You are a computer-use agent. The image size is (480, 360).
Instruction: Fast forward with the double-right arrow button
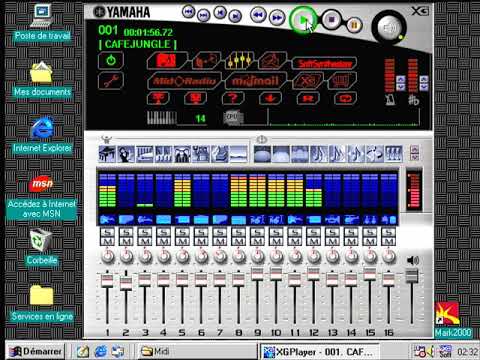(277, 17)
